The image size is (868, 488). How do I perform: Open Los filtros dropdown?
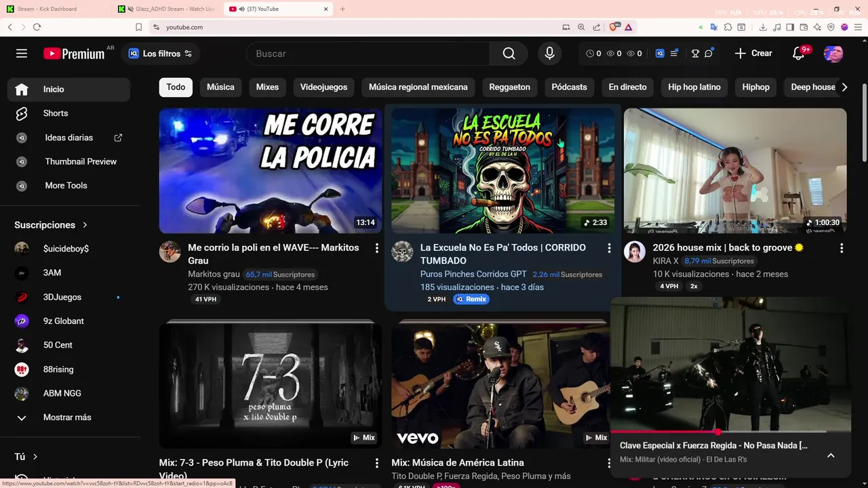[x=161, y=54]
